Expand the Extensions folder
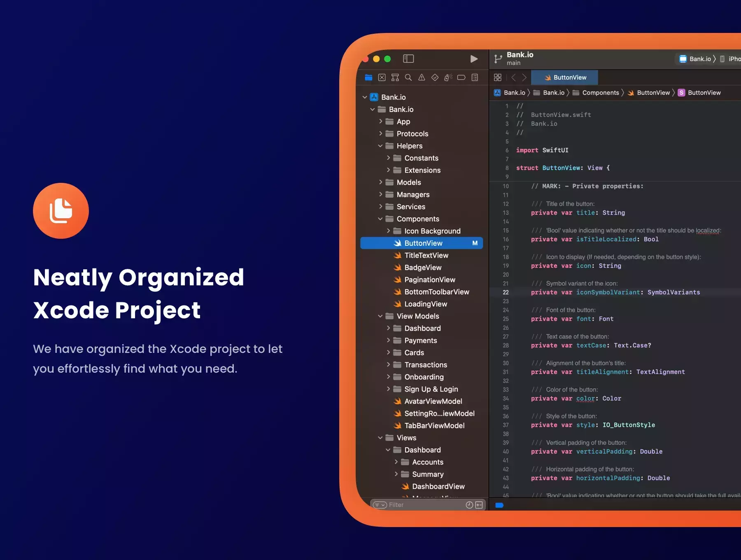The width and height of the screenshot is (741, 560). tap(388, 170)
